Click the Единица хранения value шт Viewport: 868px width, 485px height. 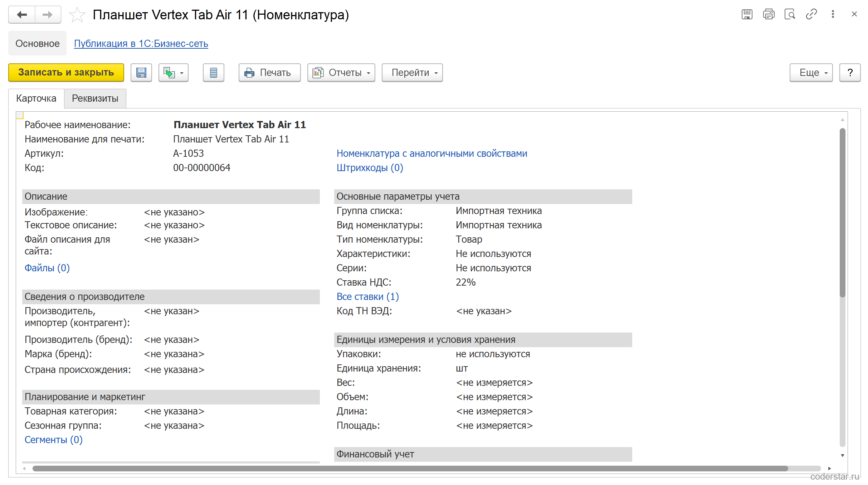click(462, 368)
